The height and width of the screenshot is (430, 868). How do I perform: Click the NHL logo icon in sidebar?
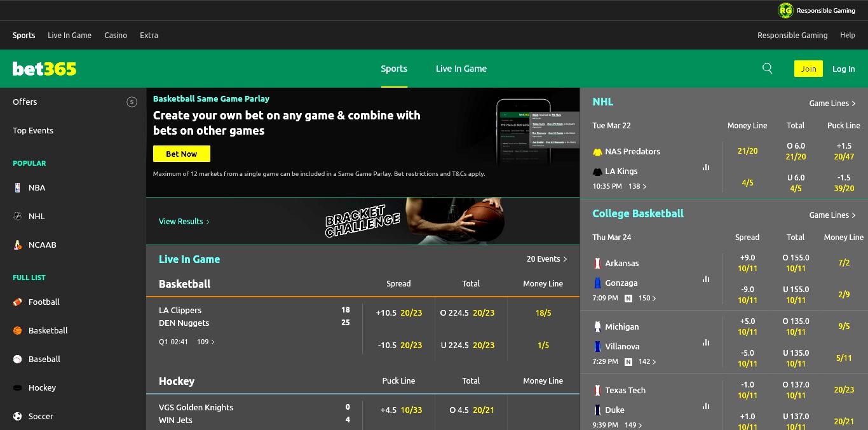tap(18, 216)
